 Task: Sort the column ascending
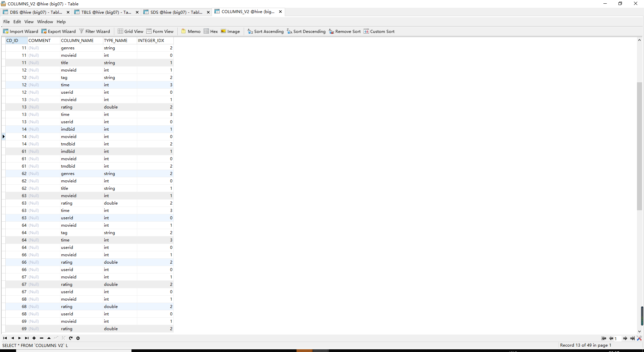click(x=265, y=31)
